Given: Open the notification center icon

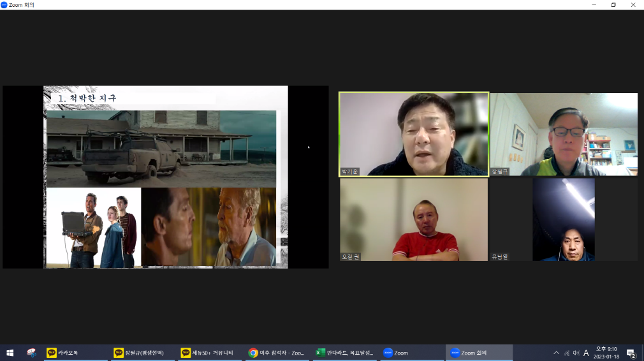Looking at the screenshot, I should [x=631, y=353].
